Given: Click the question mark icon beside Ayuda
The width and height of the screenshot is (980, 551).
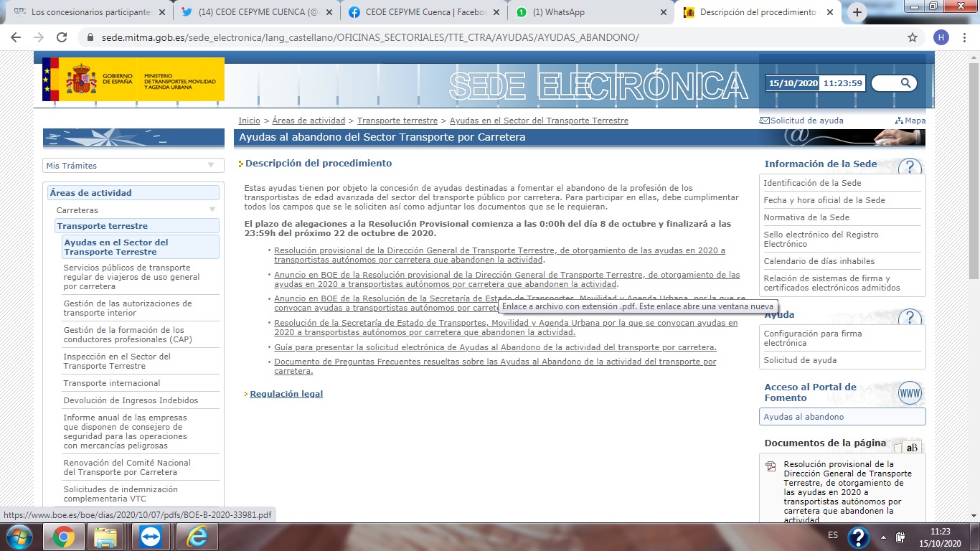Looking at the screenshot, I should (x=910, y=318).
